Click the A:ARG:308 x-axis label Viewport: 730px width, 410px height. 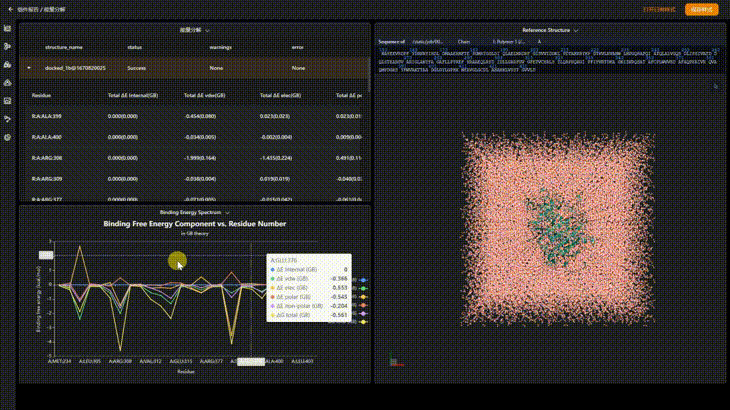(120, 361)
